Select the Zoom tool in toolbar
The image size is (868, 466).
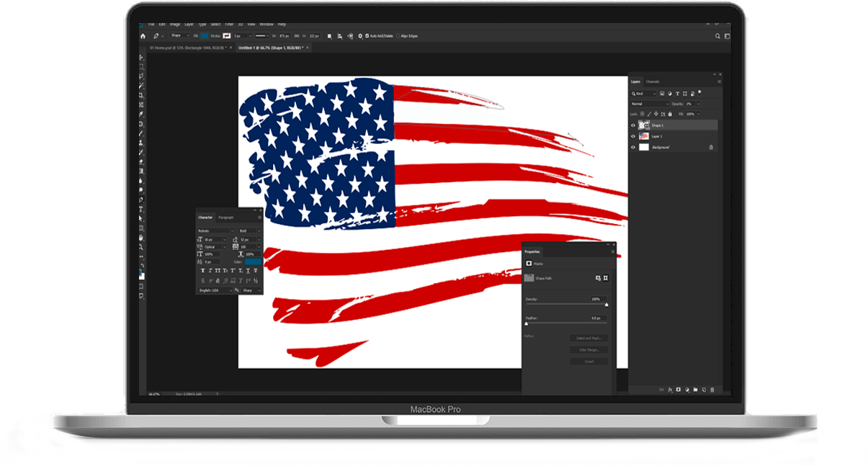(141, 246)
